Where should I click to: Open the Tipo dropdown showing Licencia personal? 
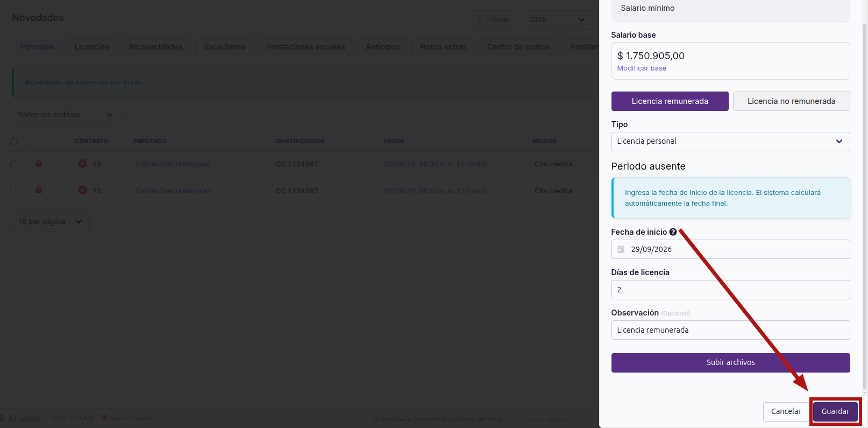(x=730, y=142)
